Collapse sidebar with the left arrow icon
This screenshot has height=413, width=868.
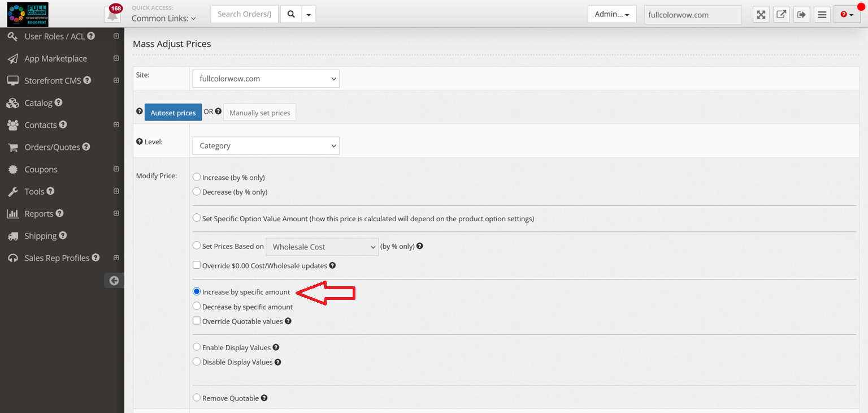click(114, 281)
